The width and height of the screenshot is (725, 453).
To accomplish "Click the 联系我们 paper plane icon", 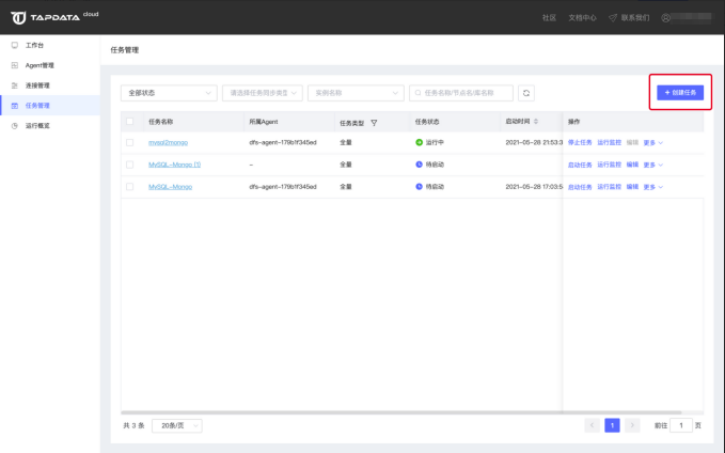I will pyautogui.click(x=613, y=18).
